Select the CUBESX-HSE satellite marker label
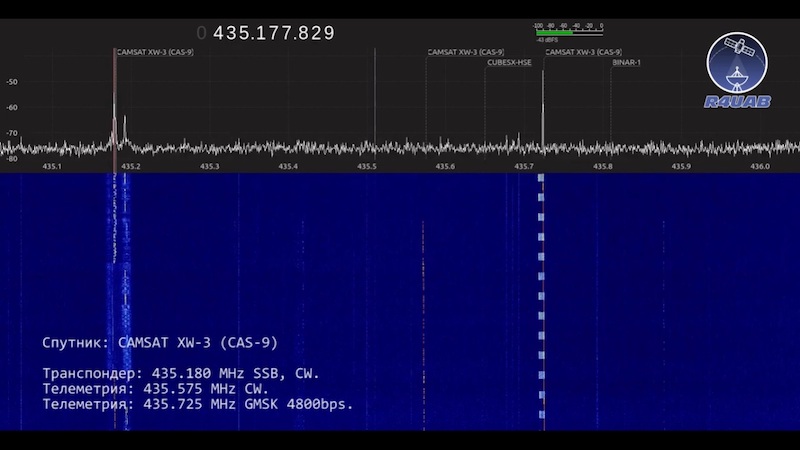 509,62
